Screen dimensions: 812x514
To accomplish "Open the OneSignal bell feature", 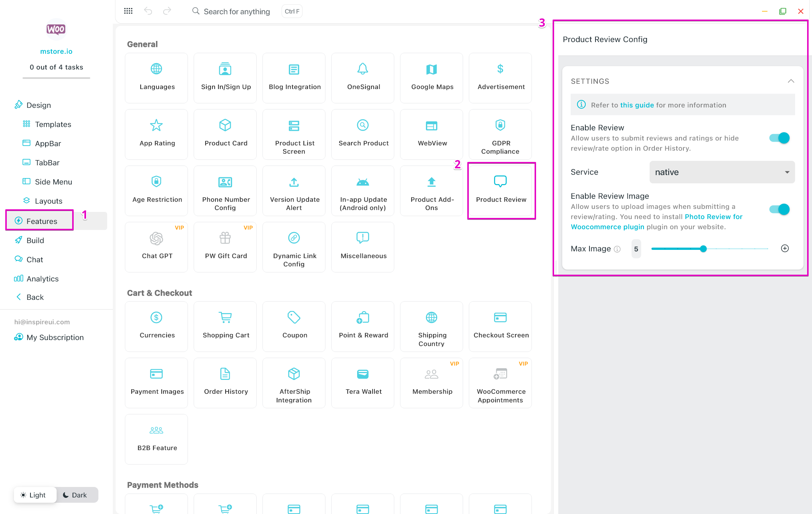I will (x=363, y=78).
